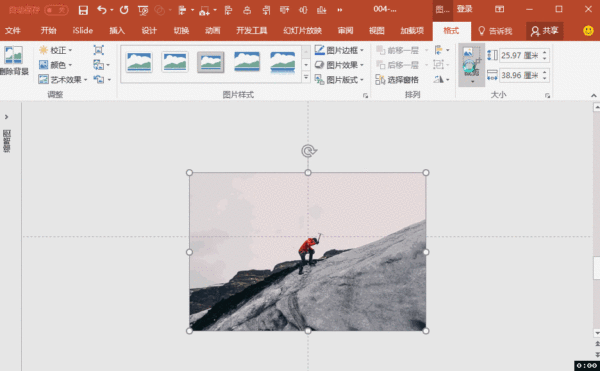The image size is (600, 371).
Task: Click the Login (登录) button
Action: (x=464, y=10)
